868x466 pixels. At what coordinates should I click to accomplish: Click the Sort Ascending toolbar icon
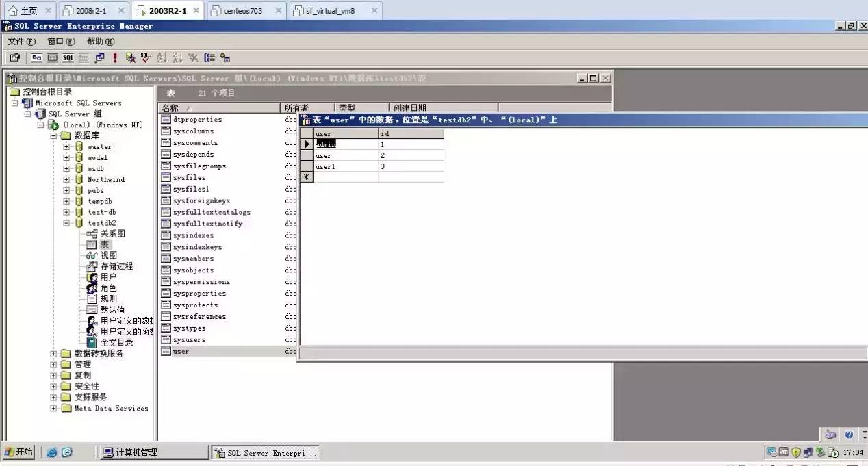pos(162,57)
